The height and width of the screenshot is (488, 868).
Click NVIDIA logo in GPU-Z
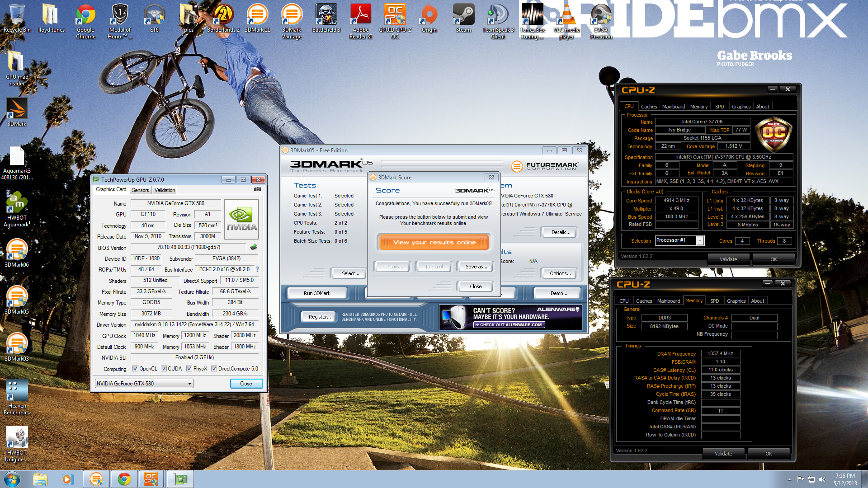(241, 220)
